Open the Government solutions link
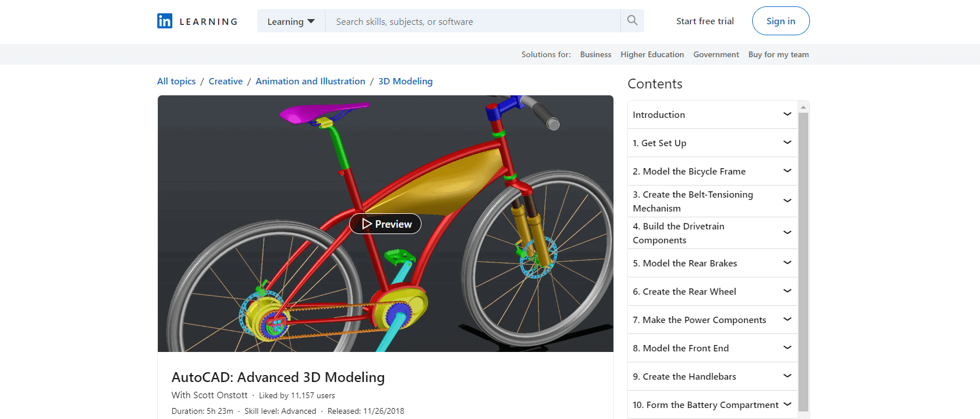Image resolution: width=980 pixels, height=419 pixels. pos(716,54)
